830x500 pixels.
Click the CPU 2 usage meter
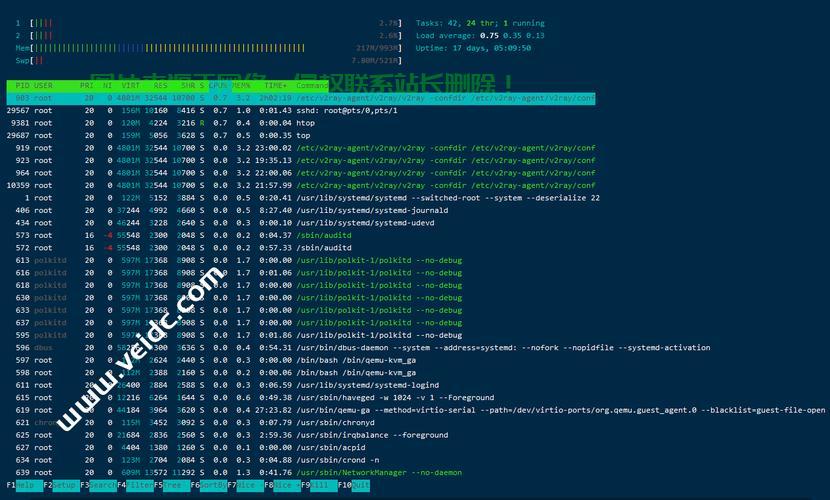[x=209, y=35]
